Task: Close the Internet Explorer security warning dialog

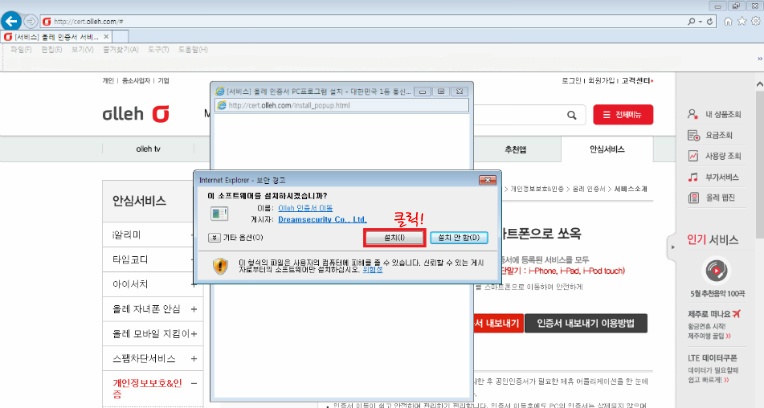Action: [x=487, y=180]
